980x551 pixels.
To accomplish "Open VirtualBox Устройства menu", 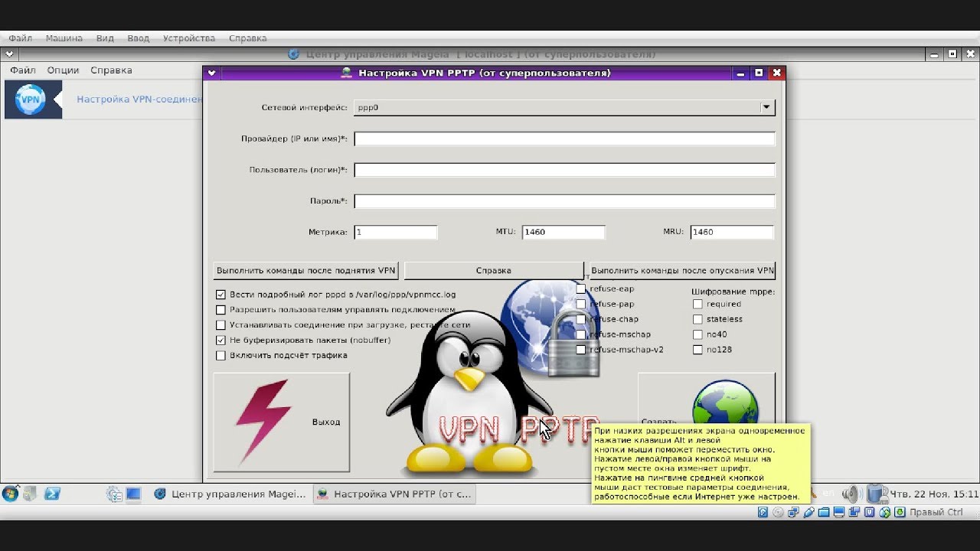I will (x=189, y=37).
